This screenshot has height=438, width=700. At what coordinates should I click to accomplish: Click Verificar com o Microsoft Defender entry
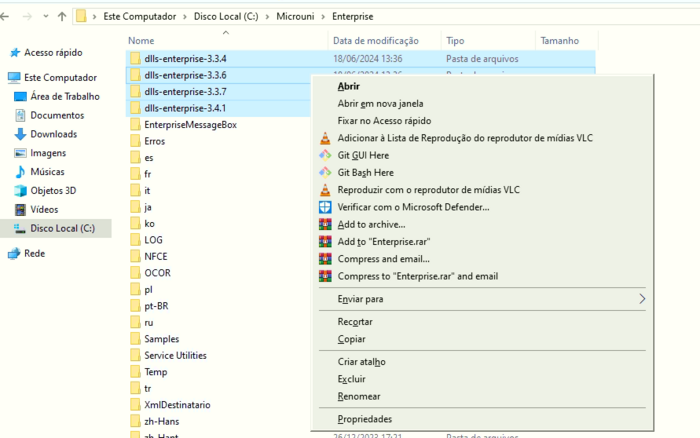pos(413,207)
